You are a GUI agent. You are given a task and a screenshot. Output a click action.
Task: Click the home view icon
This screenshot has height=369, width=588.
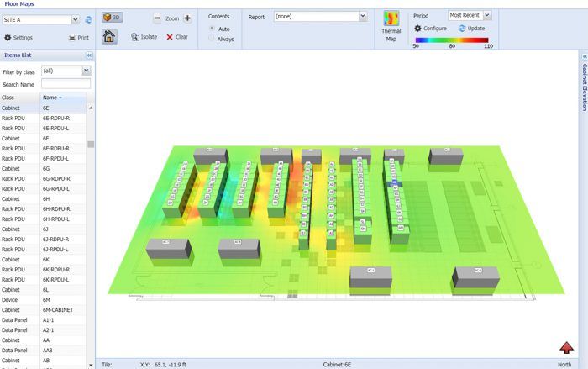109,37
